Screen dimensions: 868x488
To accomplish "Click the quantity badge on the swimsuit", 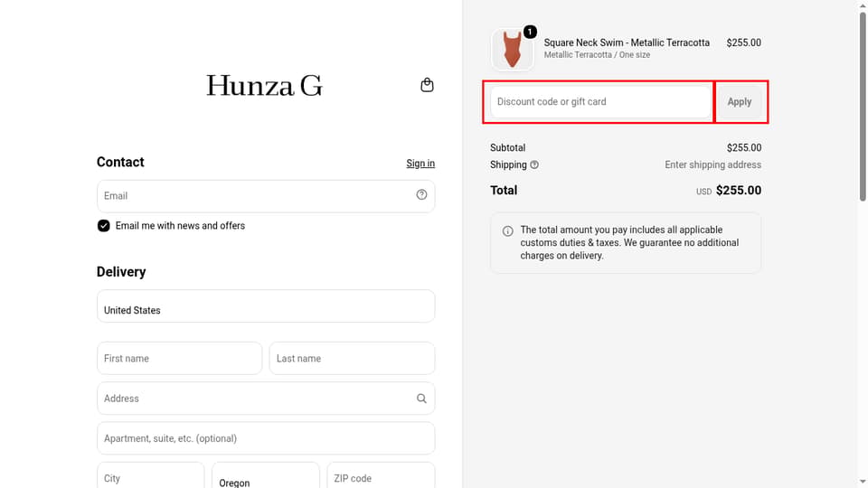I will pos(530,33).
